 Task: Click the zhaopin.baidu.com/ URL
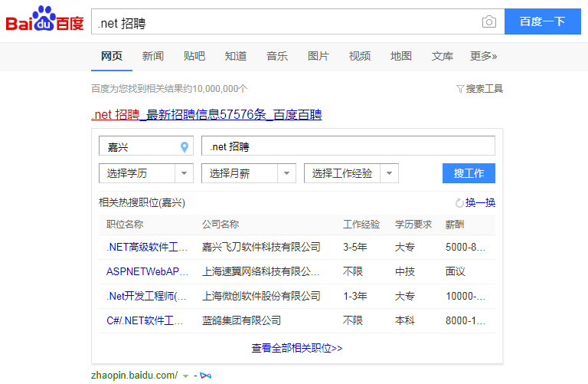pyautogui.click(x=134, y=376)
